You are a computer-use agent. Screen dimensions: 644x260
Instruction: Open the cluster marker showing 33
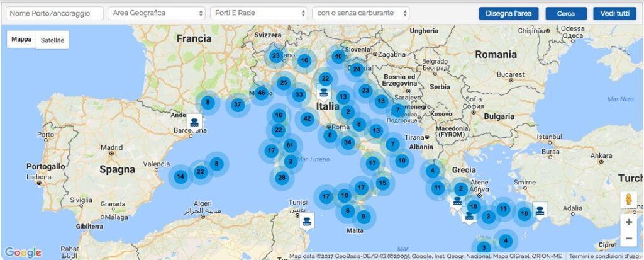pos(299,94)
